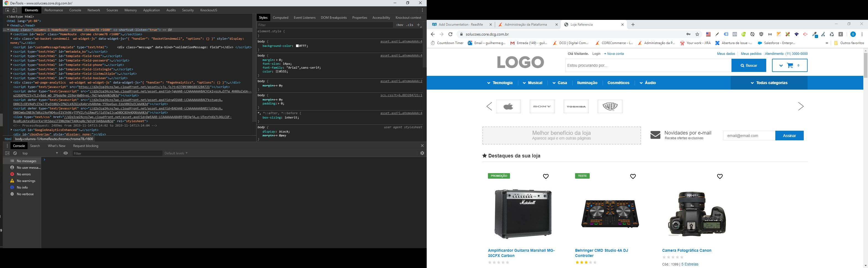Open the shopping cart dropdown
This screenshot has height=268, width=868.
point(790,66)
